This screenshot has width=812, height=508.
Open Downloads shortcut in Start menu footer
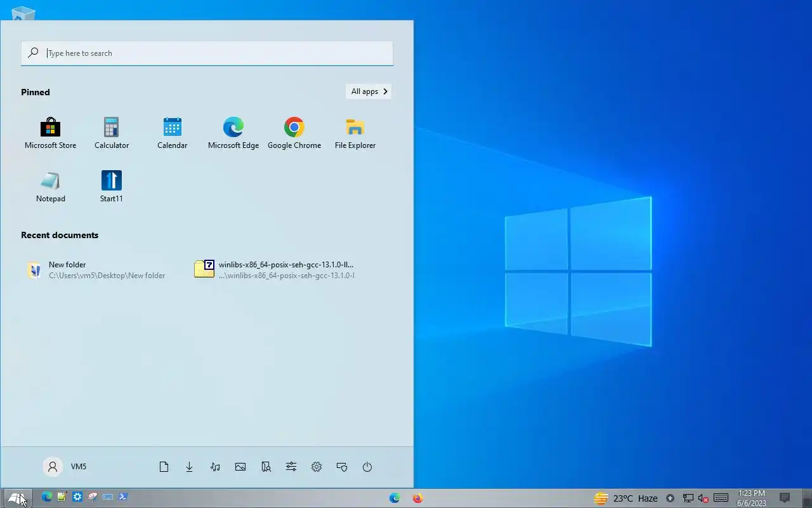[189, 467]
